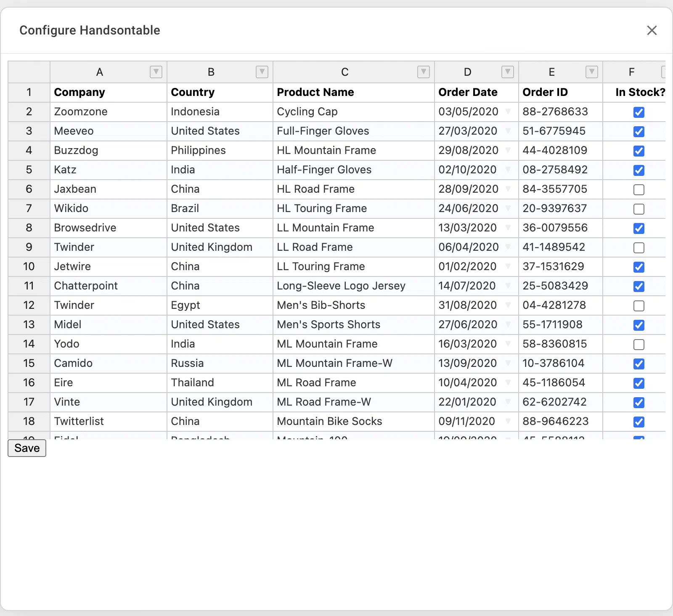The image size is (673, 616).
Task: Select the Indonesia country cell
Action: coord(220,112)
